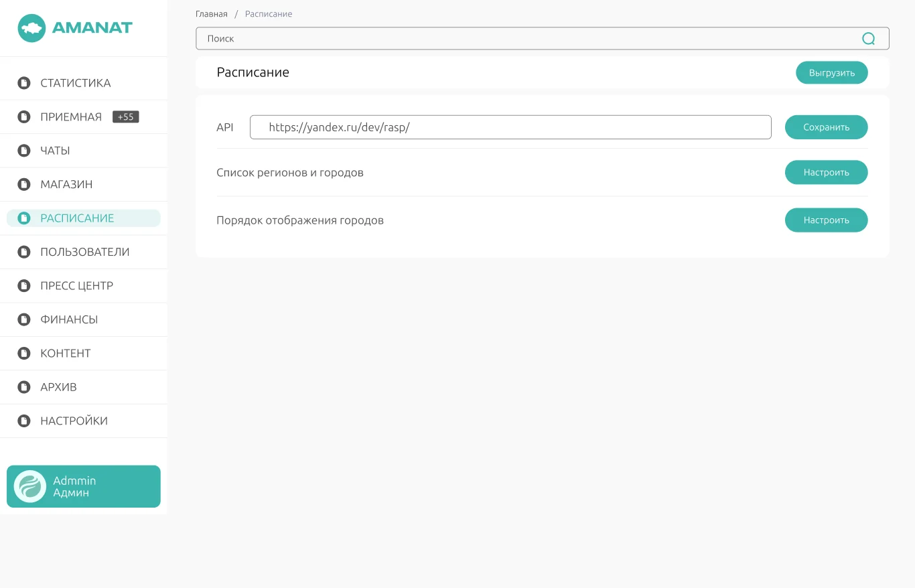Screen dimensions: 915x588
Task: Click the Выгрузить button
Action: coord(831,72)
